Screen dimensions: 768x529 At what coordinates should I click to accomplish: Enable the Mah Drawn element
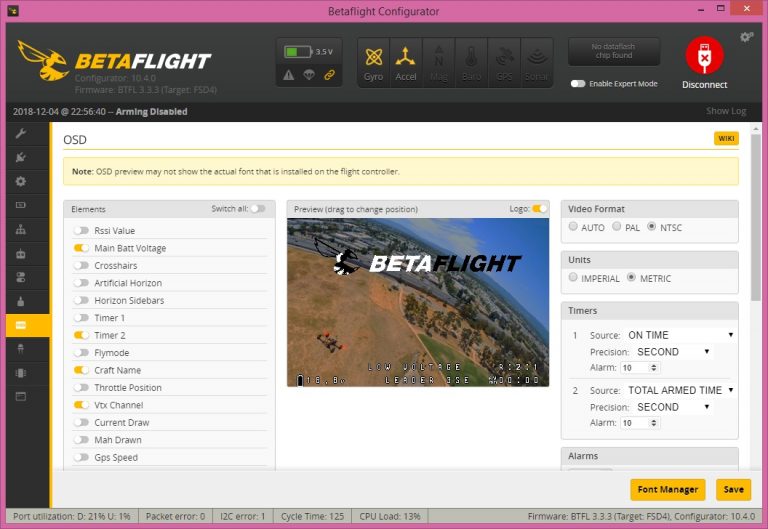coord(81,440)
